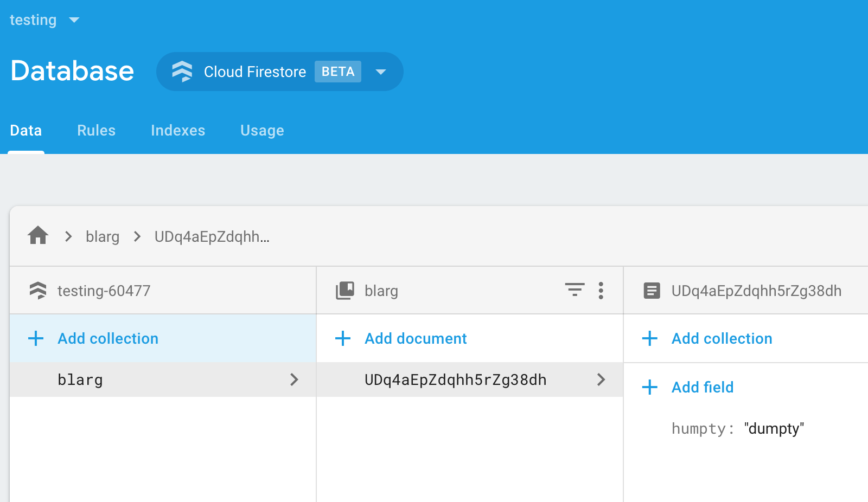868x502 pixels.
Task: Add collection inside the selected document
Action: [722, 339]
